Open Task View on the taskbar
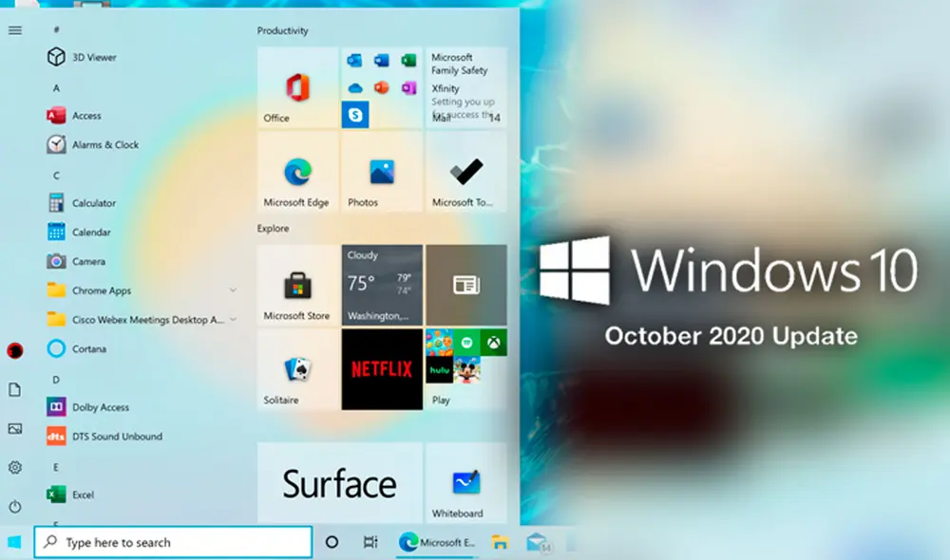The width and height of the screenshot is (950, 560). pos(370,541)
